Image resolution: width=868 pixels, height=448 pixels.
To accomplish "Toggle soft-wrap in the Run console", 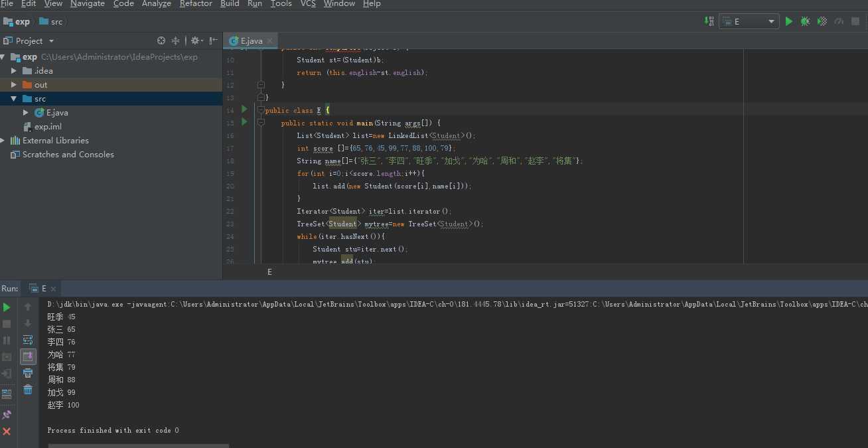I will pos(28,340).
